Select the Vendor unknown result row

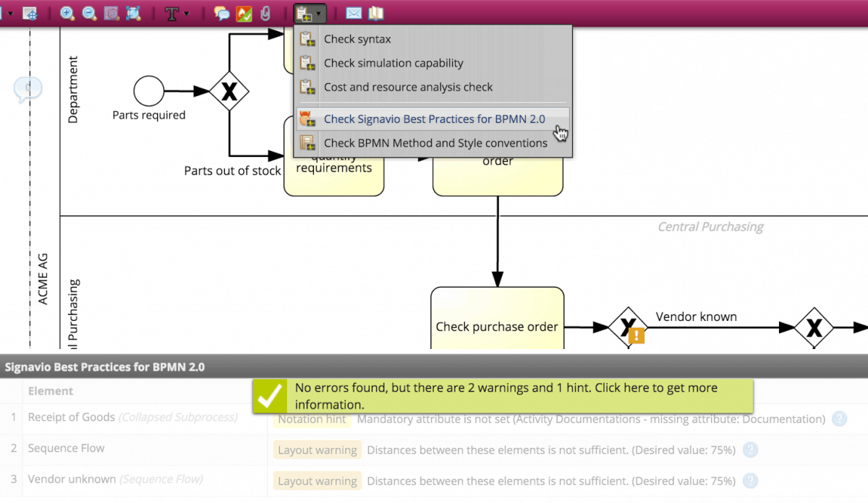pyautogui.click(x=434, y=479)
